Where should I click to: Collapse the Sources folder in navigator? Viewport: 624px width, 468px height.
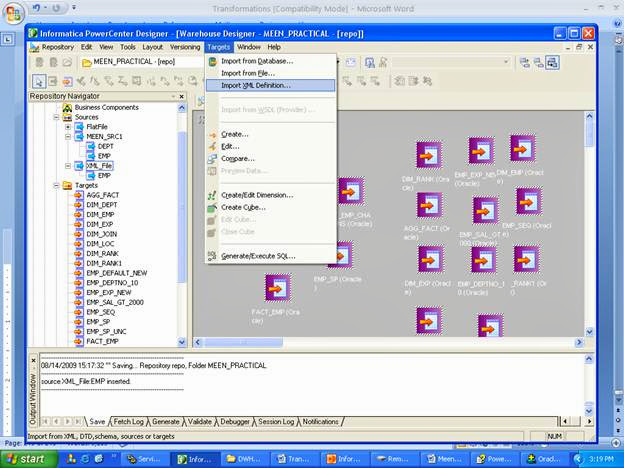pyautogui.click(x=57, y=117)
